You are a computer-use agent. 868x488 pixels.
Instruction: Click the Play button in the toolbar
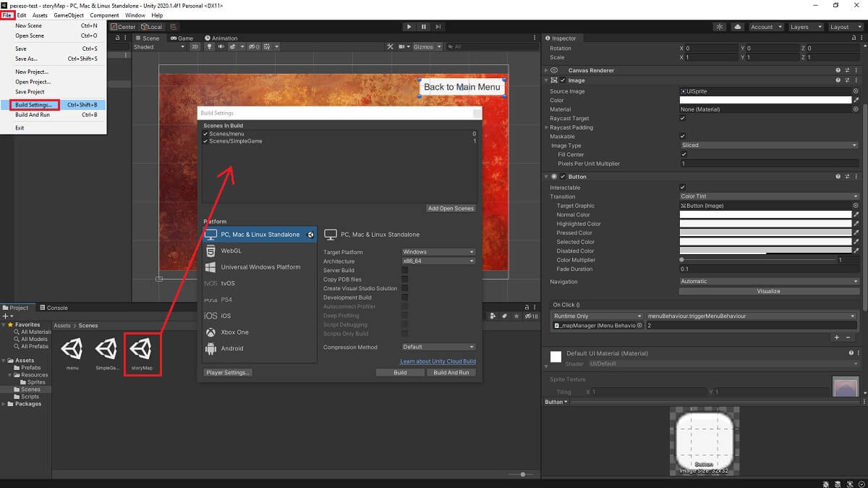point(409,27)
